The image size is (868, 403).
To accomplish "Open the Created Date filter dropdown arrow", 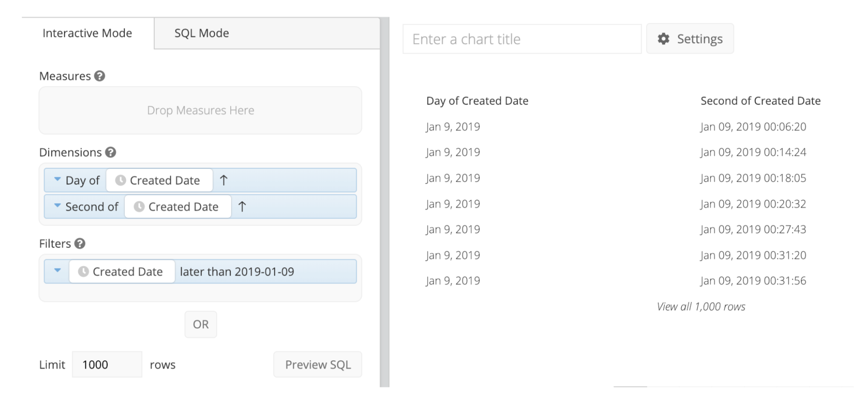I will coord(57,270).
